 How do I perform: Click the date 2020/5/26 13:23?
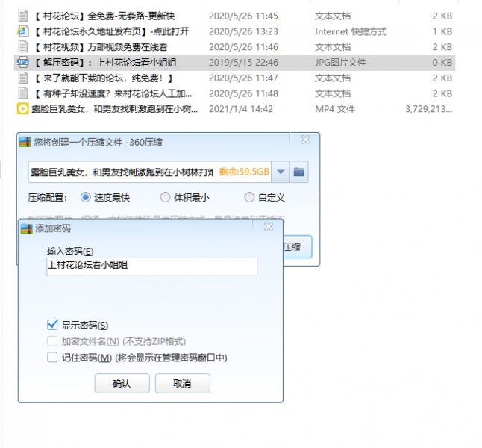click(243, 31)
